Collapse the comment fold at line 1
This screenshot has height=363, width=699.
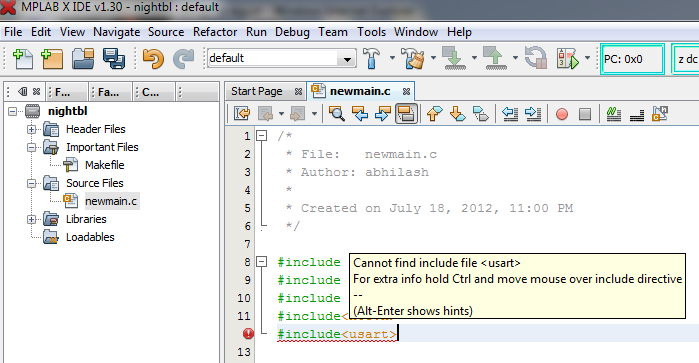click(x=262, y=136)
